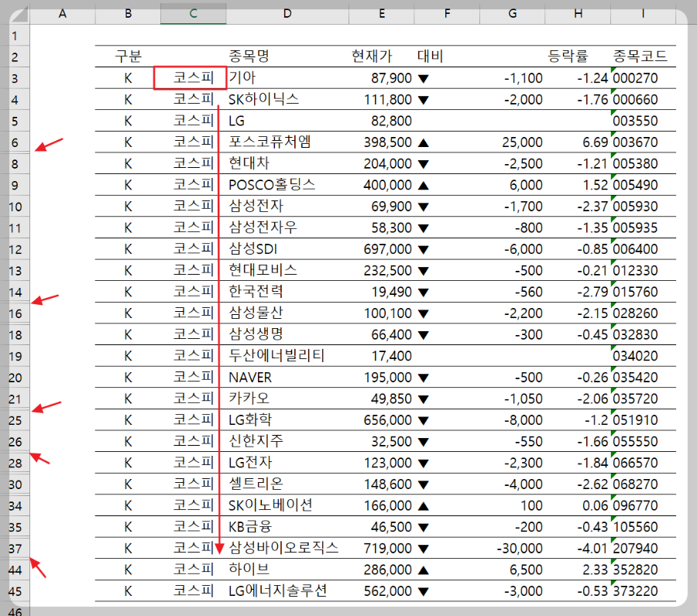Viewport: 697px width, 616px height.
Task: Click the select-all corner triangle of the sheet
Action: pos(19,14)
